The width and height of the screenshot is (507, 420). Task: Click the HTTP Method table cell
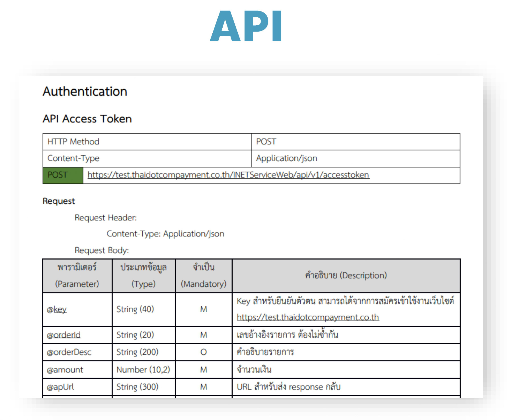[147, 142]
